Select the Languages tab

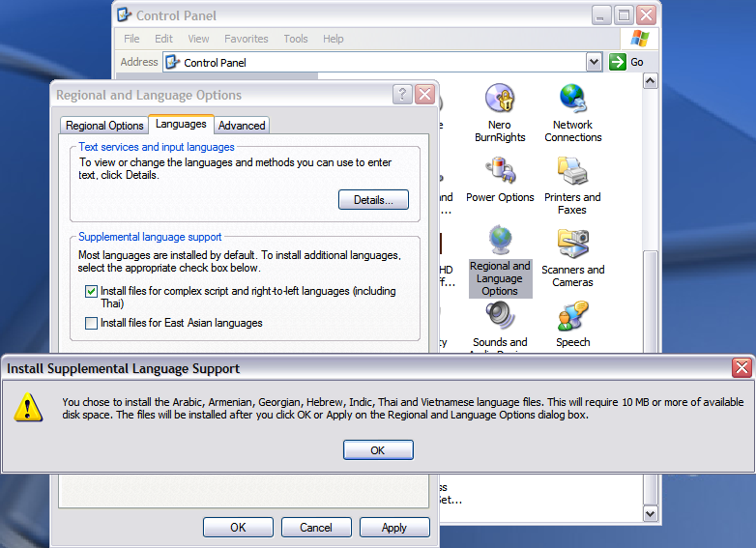pos(181,124)
